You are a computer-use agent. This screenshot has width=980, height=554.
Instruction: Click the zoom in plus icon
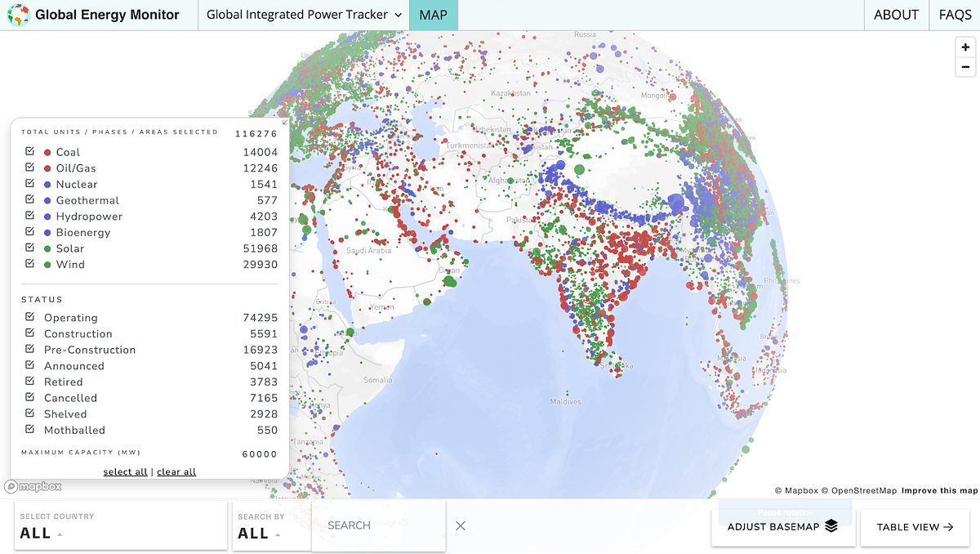click(x=964, y=47)
